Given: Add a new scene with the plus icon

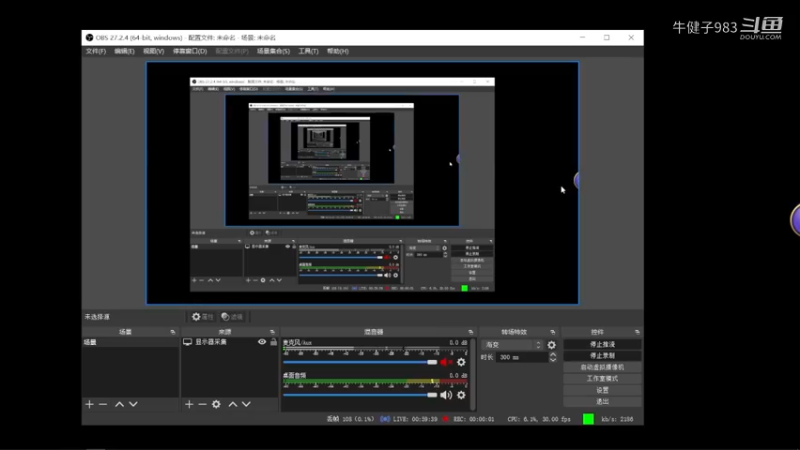Looking at the screenshot, I should coord(89,404).
